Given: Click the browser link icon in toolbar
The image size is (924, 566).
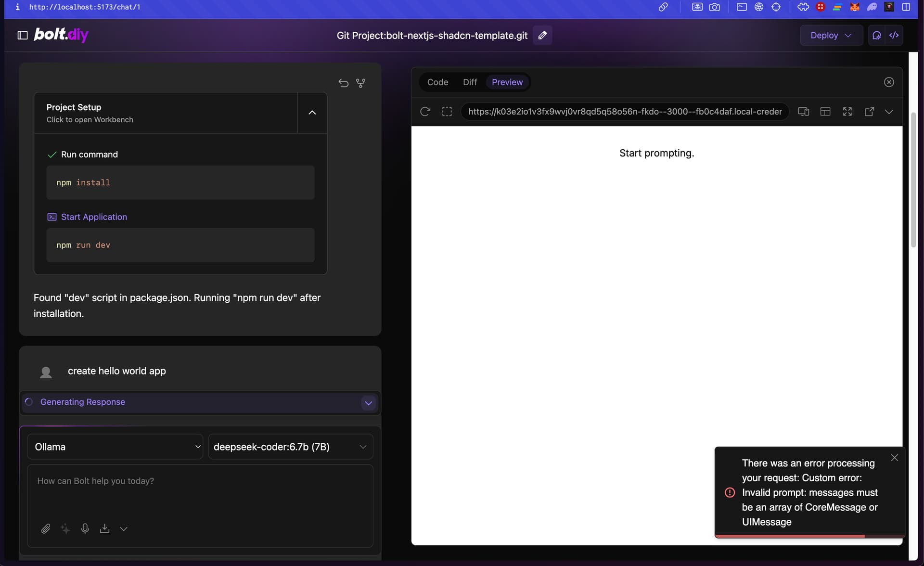Looking at the screenshot, I should click(x=663, y=7).
